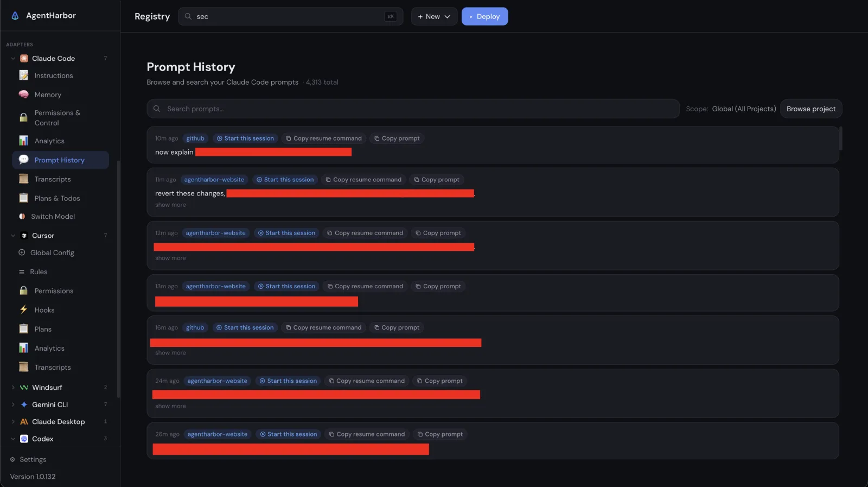The width and height of the screenshot is (868, 487).
Task: Click the AgentHarbor logo icon
Action: pyautogui.click(x=15, y=16)
